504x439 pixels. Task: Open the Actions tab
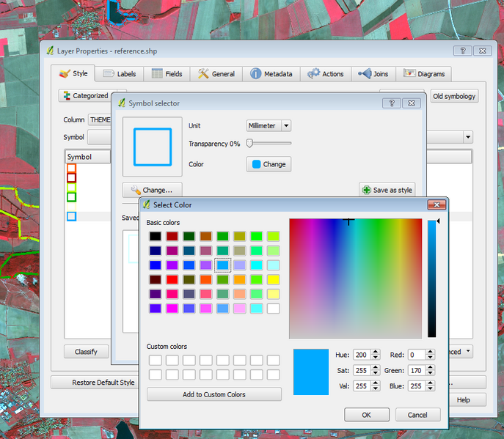tap(326, 74)
